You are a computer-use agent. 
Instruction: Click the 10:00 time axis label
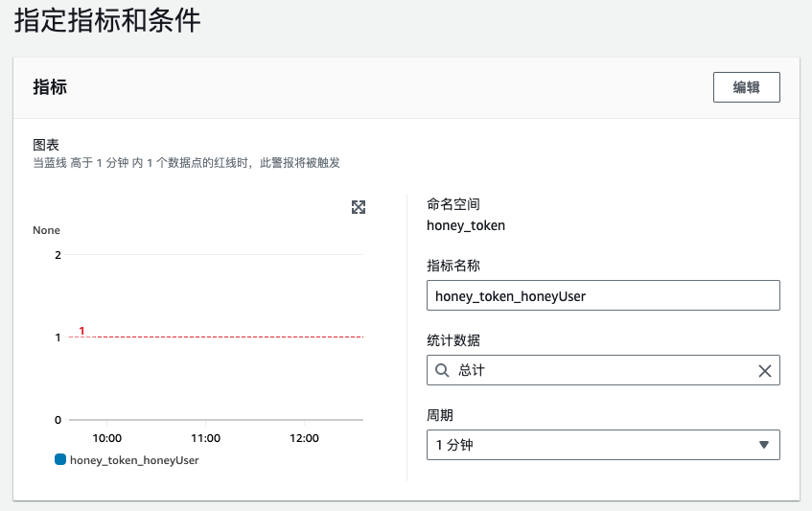click(105, 438)
